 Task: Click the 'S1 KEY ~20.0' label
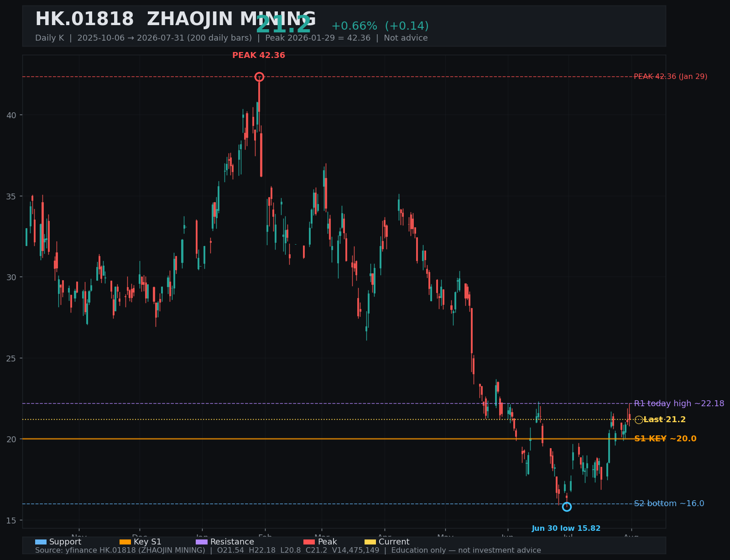pyautogui.click(x=665, y=439)
